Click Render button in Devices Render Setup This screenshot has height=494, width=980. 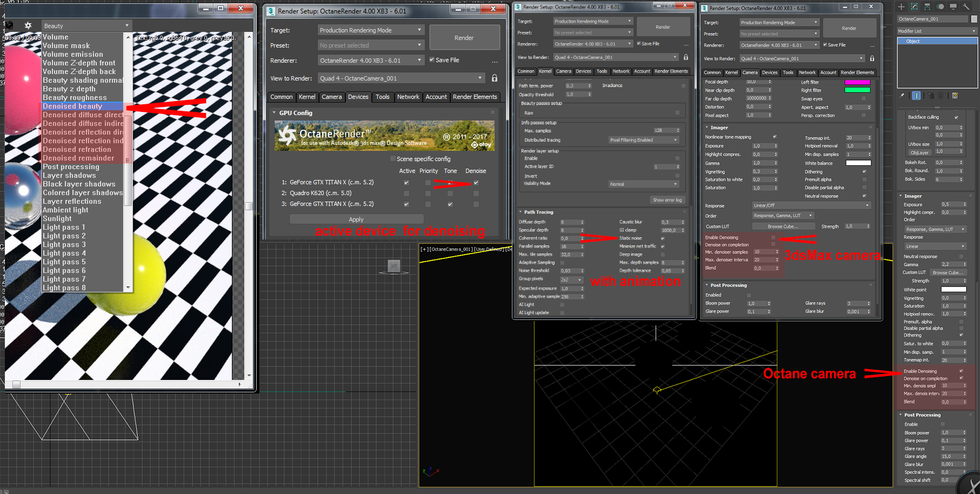(464, 38)
